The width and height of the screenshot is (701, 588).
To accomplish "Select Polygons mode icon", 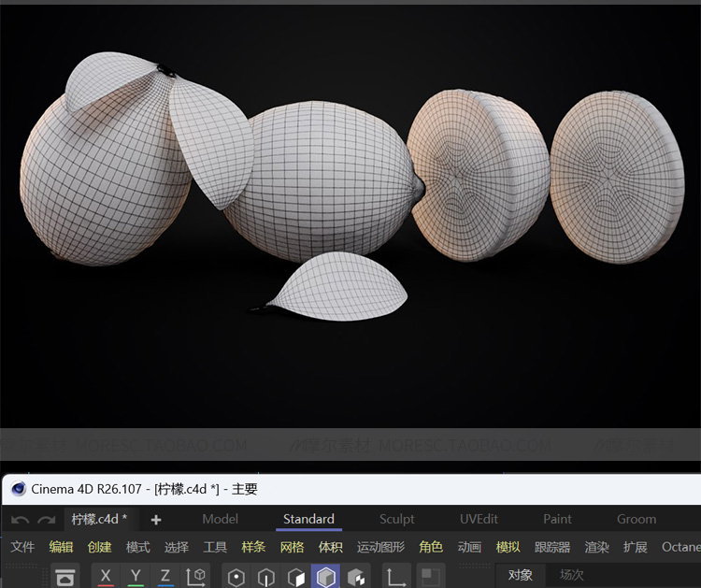I will pos(296,577).
